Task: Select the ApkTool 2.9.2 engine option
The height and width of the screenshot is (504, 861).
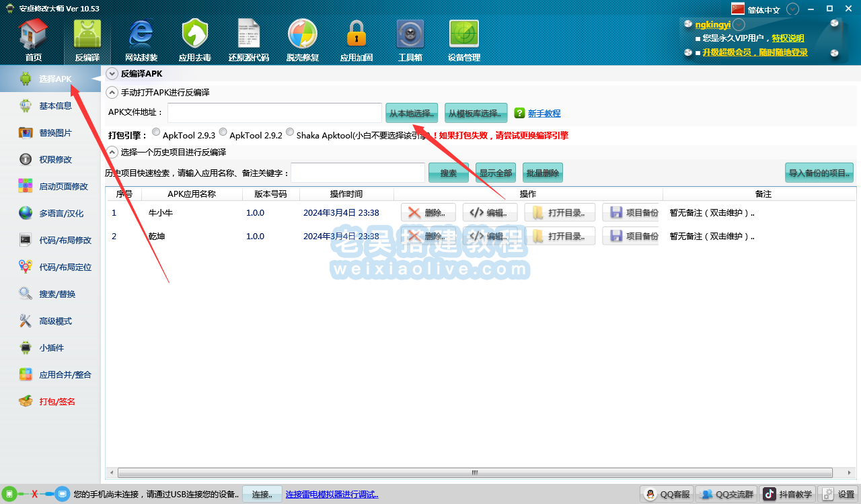Action: tap(223, 132)
